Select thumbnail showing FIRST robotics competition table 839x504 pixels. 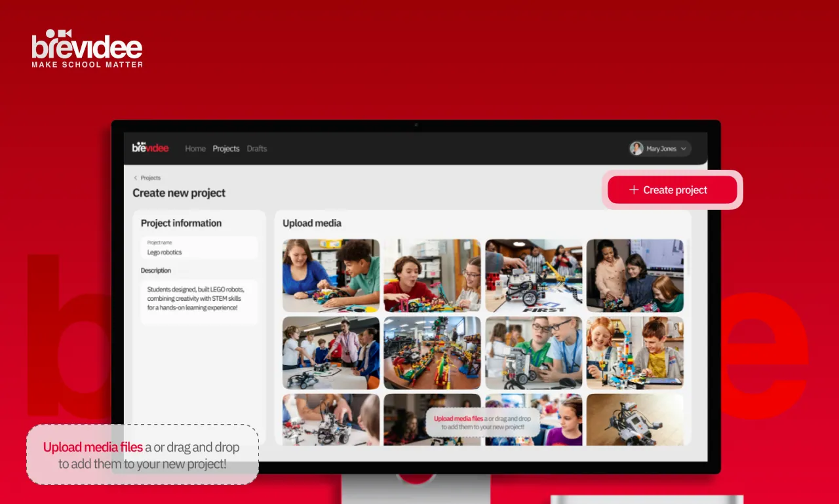pos(534,275)
